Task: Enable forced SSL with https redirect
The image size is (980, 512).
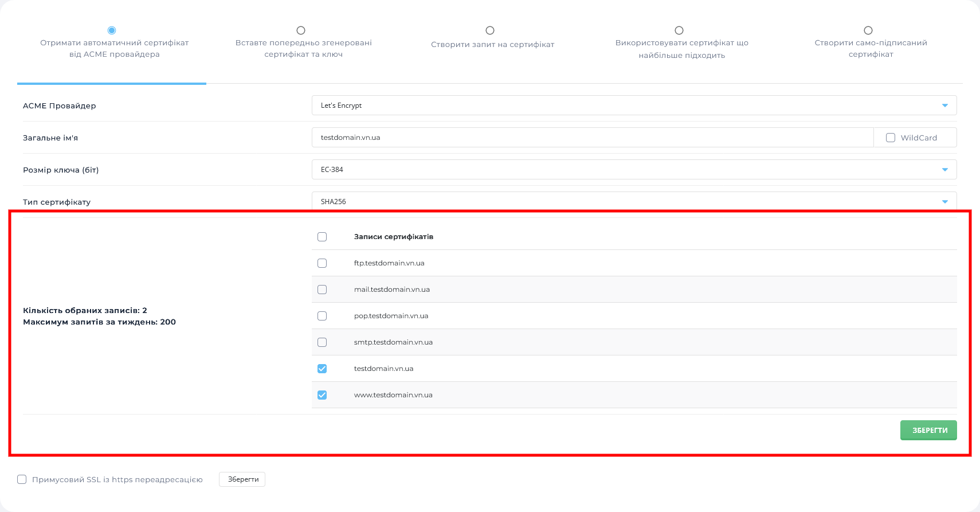Action: point(22,479)
